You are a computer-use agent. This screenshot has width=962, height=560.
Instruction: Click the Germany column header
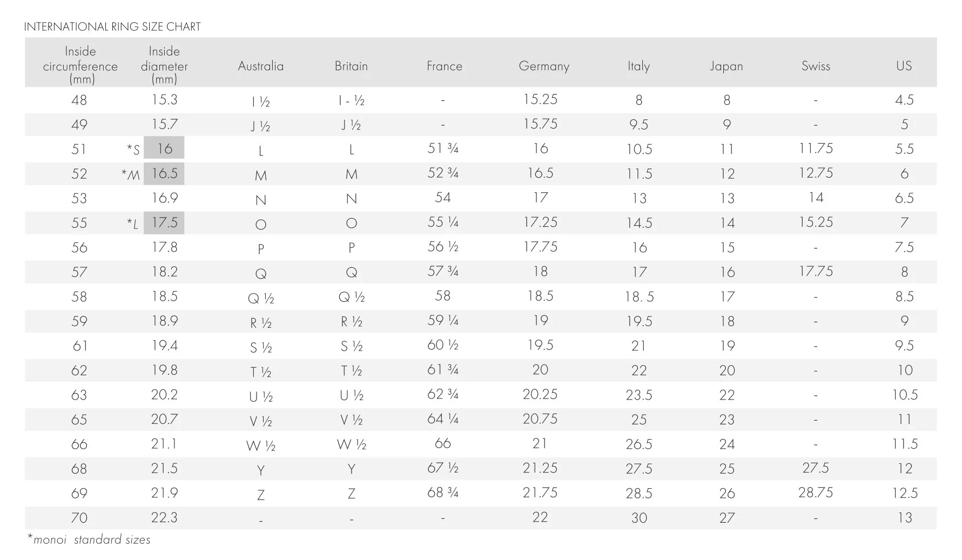544,66
